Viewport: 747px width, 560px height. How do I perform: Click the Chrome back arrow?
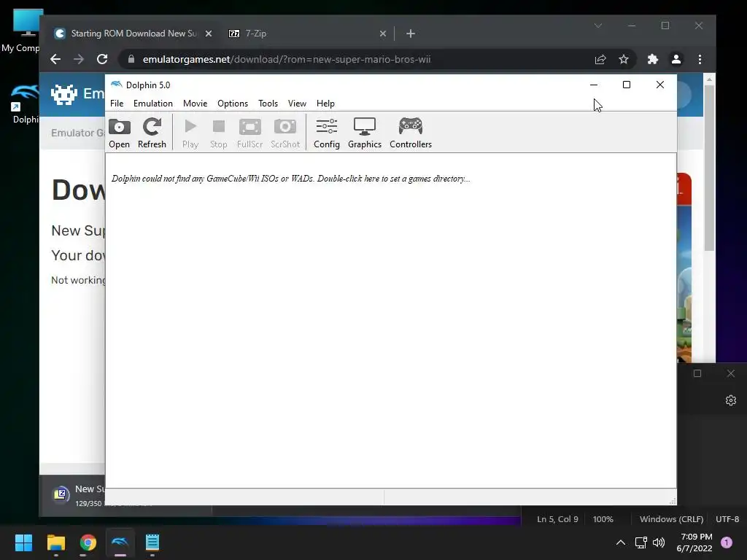(x=55, y=59)
